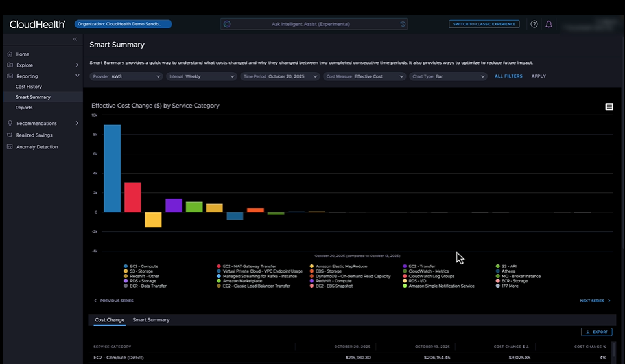Click the next series right chevron

pos(609,301)
